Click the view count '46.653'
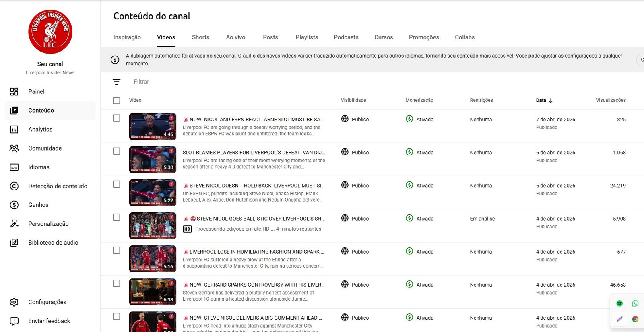 [x=618, y=285]
